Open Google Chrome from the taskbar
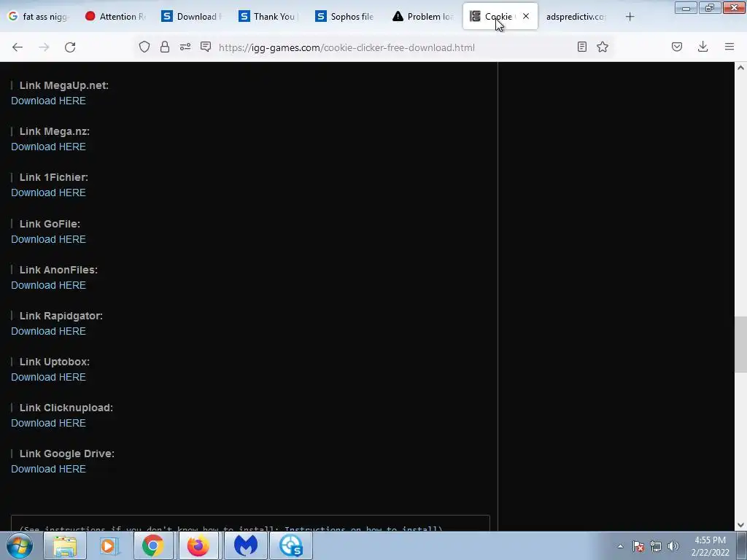Image resolution: width=747 pixels, height=560 pixels. pos(153,545)
